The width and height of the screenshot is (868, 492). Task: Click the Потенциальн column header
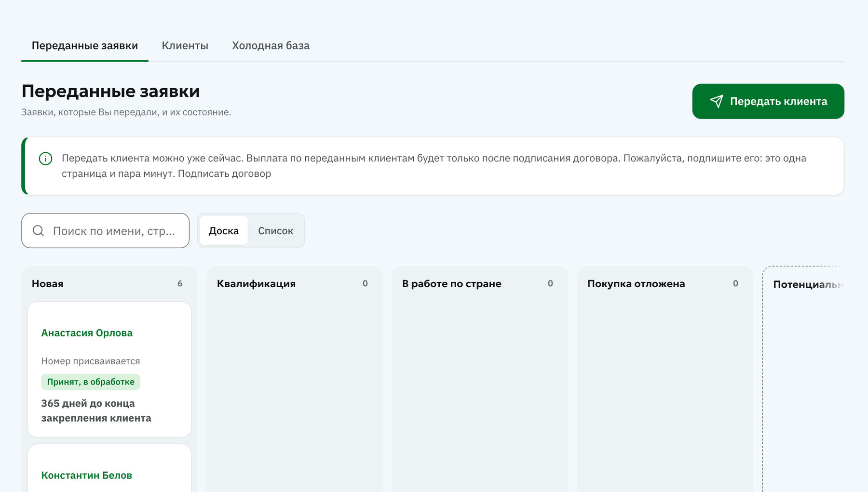point(808,285)
